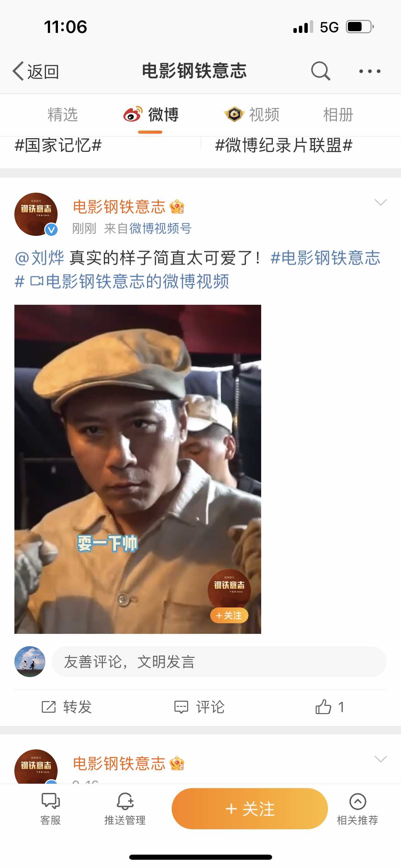Image resolution: width=401 pixels, height=868 pixels.
Task: Tap the search magnifier icon in header
Action: [x=320, y=71]
